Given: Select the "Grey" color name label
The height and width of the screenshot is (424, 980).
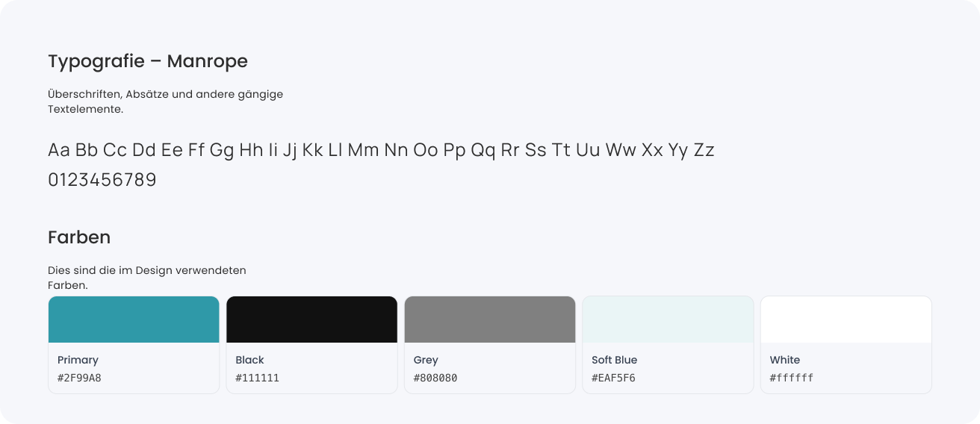Looking at the screenshot, I should (x=426, y=360).
